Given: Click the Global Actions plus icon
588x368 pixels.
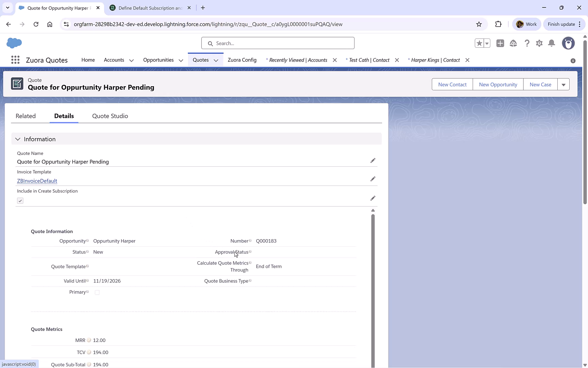Looking at the screenshot, I should point(500,43).
